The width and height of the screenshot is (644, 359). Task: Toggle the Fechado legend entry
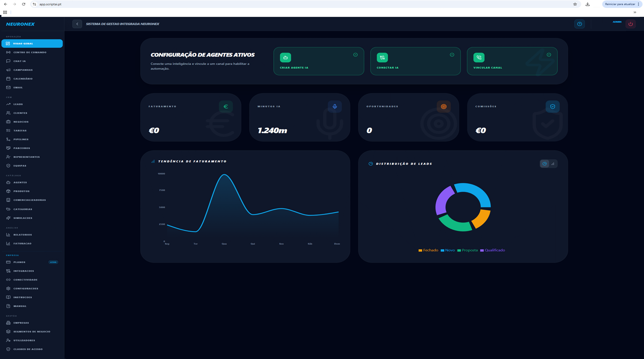tap(428, 250)
